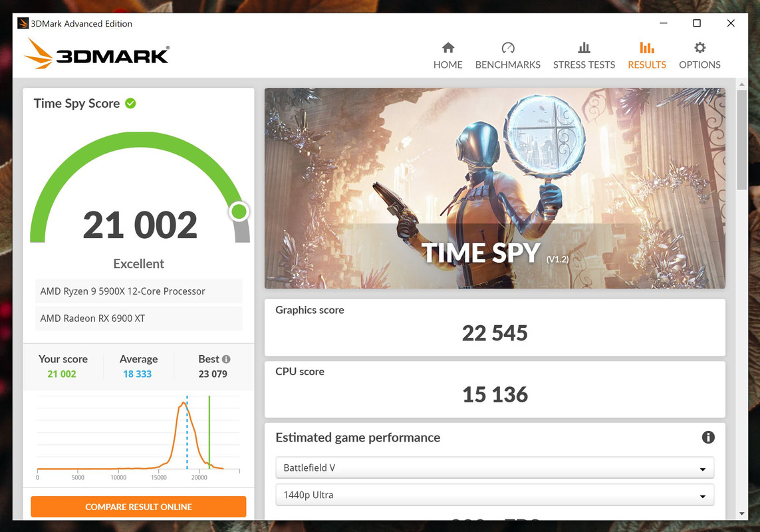This screenshot has height=532, width=760.
Task: Open the STRESS TESTS tab
Action: pyautogui.click(x=584, y=56)
